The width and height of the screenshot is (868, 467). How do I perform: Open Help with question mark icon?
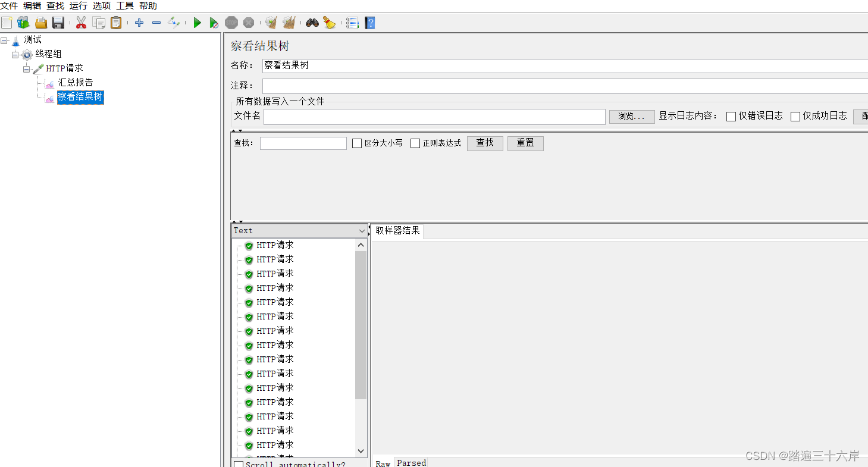click(370, 23)
